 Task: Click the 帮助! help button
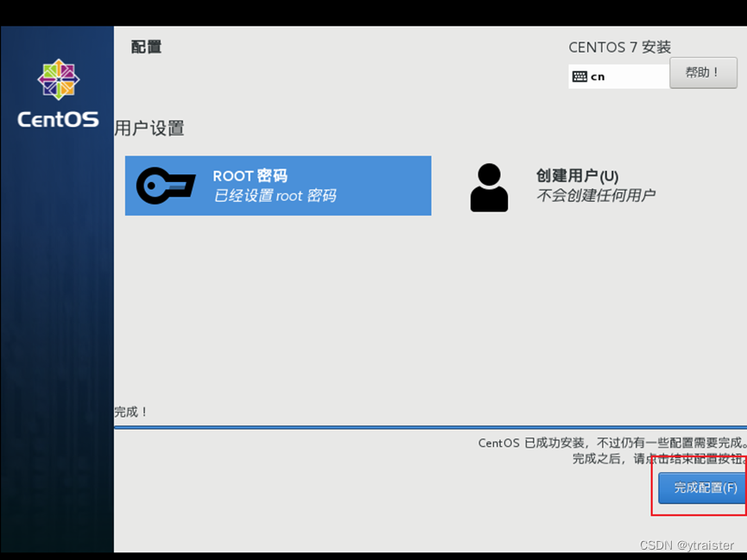(703, 72)
